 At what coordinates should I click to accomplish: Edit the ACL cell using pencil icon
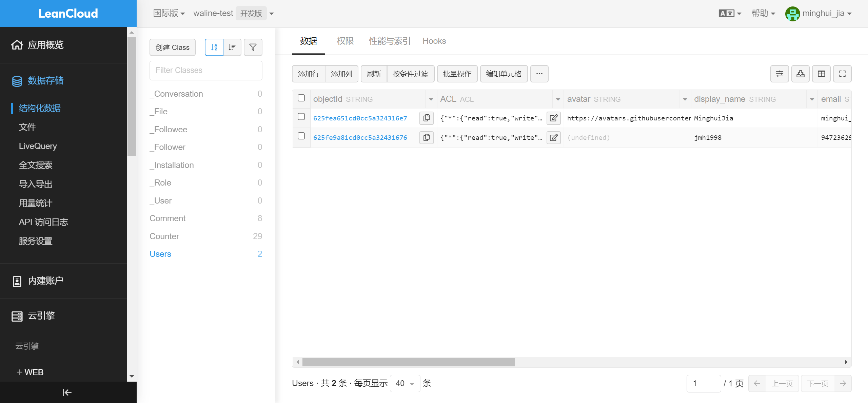(x=554, y=118)
